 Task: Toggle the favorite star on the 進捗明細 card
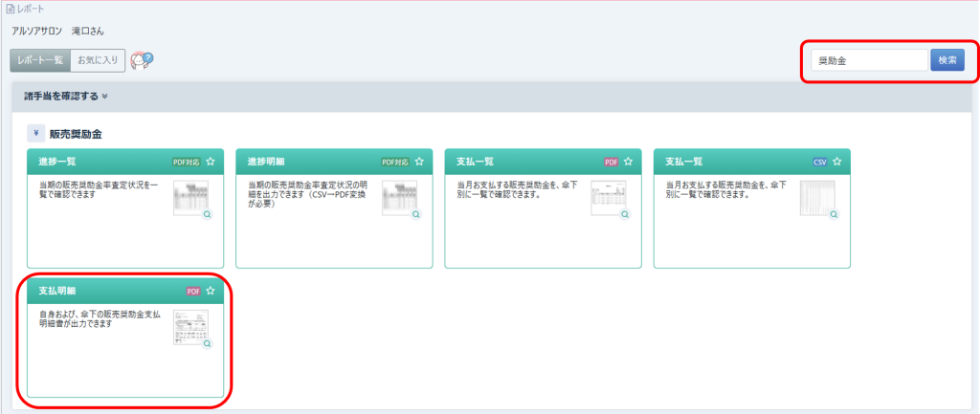point(419,163)
